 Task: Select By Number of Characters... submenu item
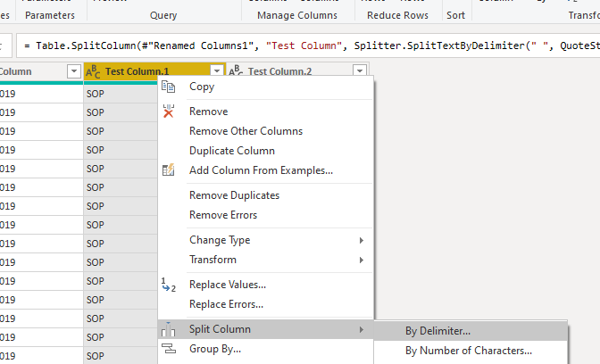coord(471,351)
